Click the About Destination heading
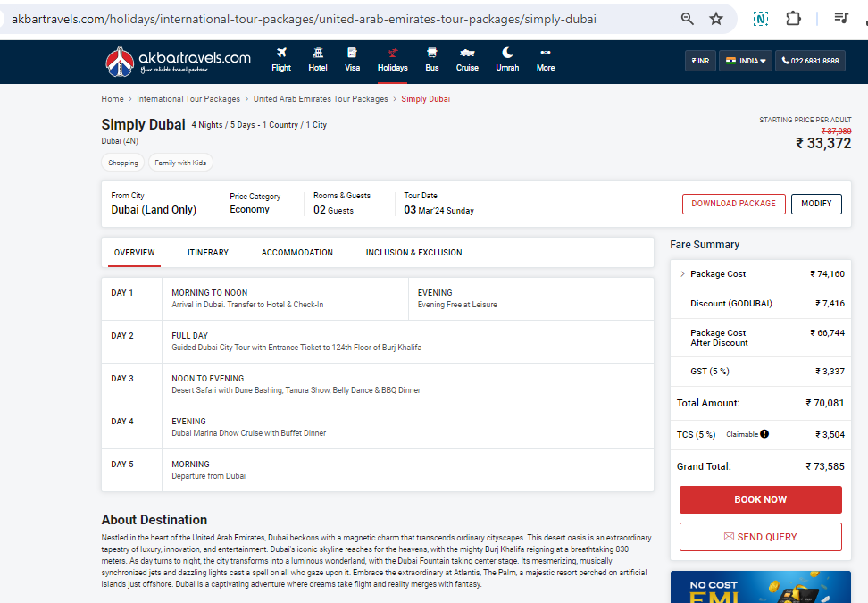The image size is (868, 603). tap(154, 520)
